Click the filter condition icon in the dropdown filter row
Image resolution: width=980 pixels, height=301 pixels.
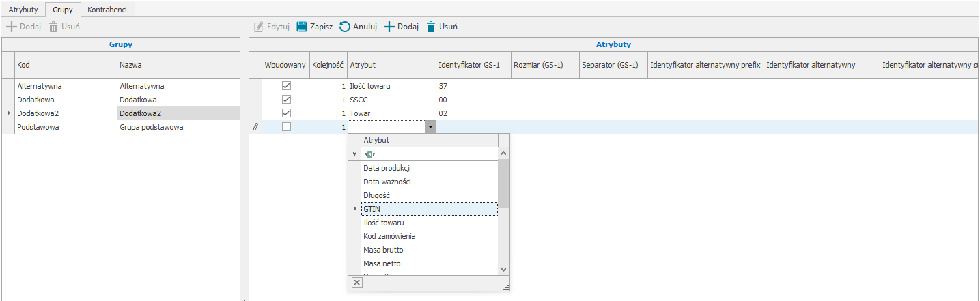tap(369, 154)
